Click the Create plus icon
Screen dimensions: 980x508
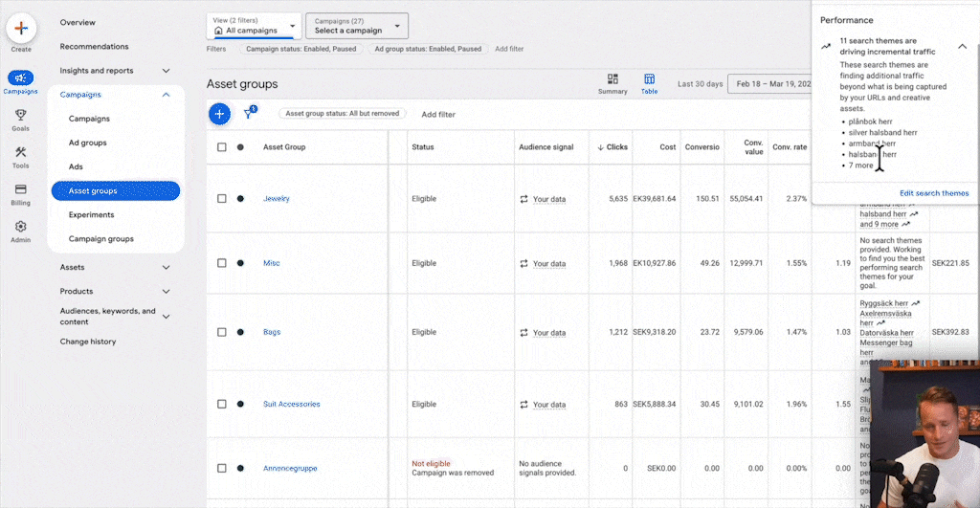(20, 28)
